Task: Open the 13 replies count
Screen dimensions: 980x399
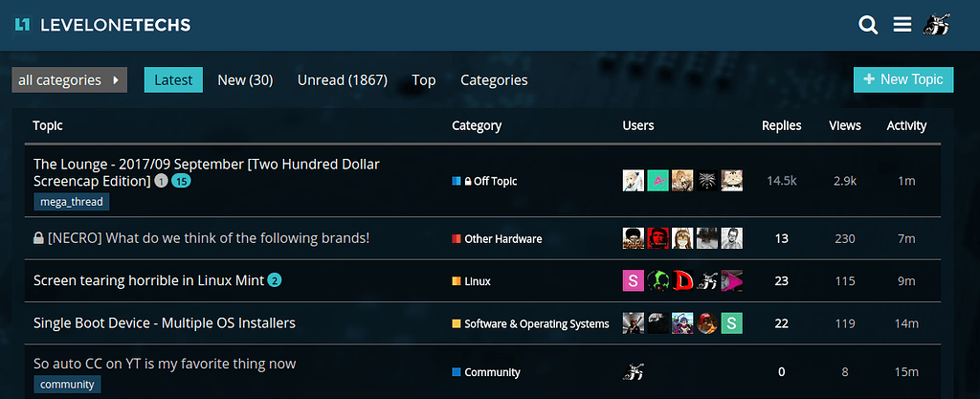Action: pyautogui.click(x=781, y=238)
